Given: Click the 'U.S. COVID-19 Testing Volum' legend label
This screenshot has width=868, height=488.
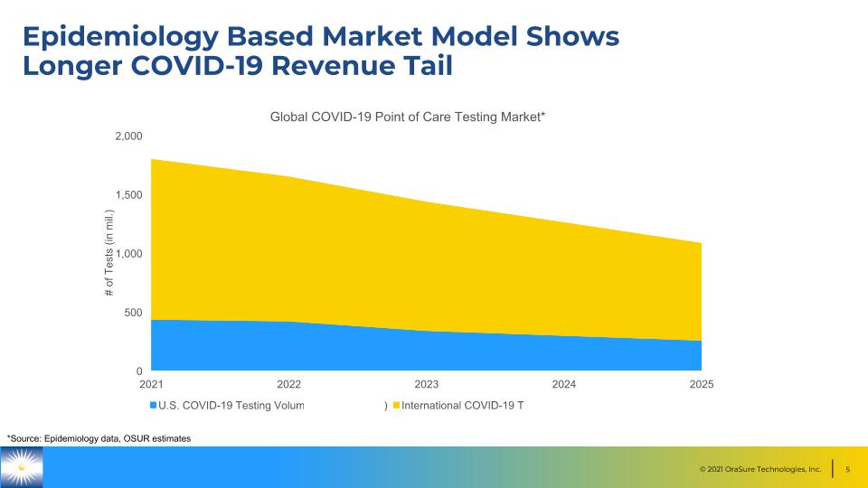Looking at the screenshot, I should 231,406.
